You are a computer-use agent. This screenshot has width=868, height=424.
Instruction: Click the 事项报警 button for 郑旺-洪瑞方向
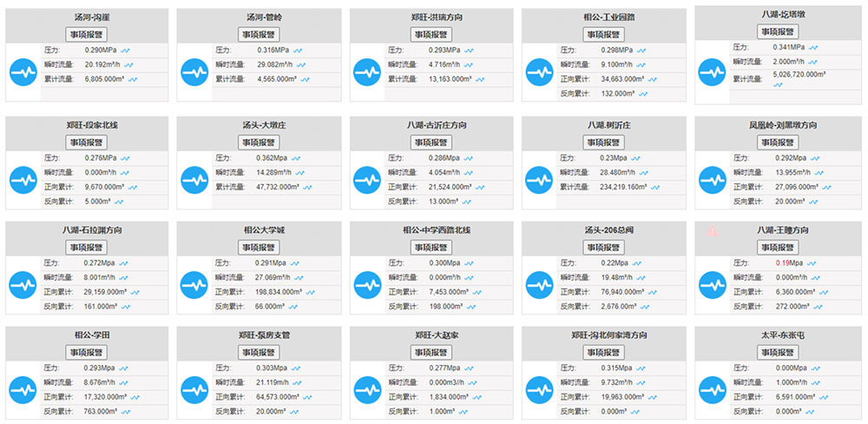pos(431,35)
